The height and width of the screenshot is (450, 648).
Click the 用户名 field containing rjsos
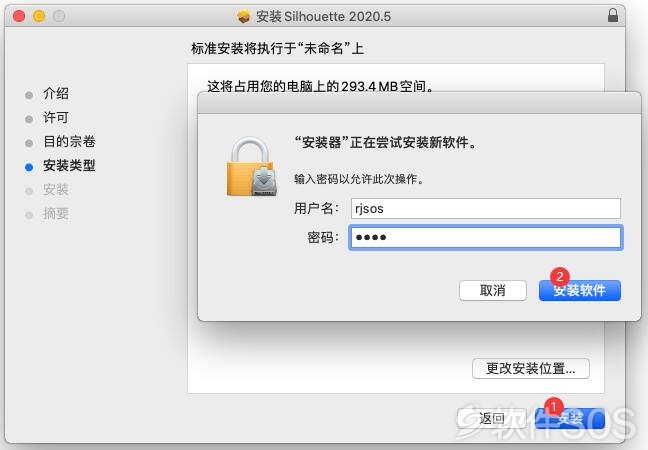(486, 208)
